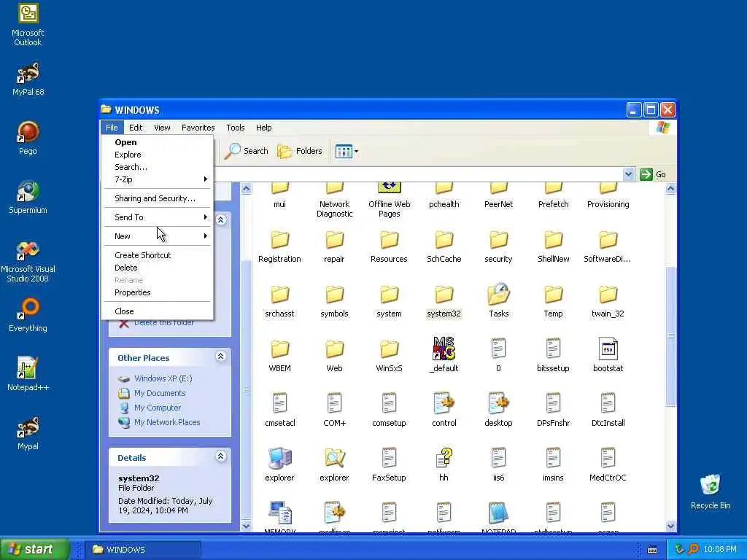The height and width of the screenshot is (560, 747).
Task: Open the Help menu
Action: [x=263, y=128]
